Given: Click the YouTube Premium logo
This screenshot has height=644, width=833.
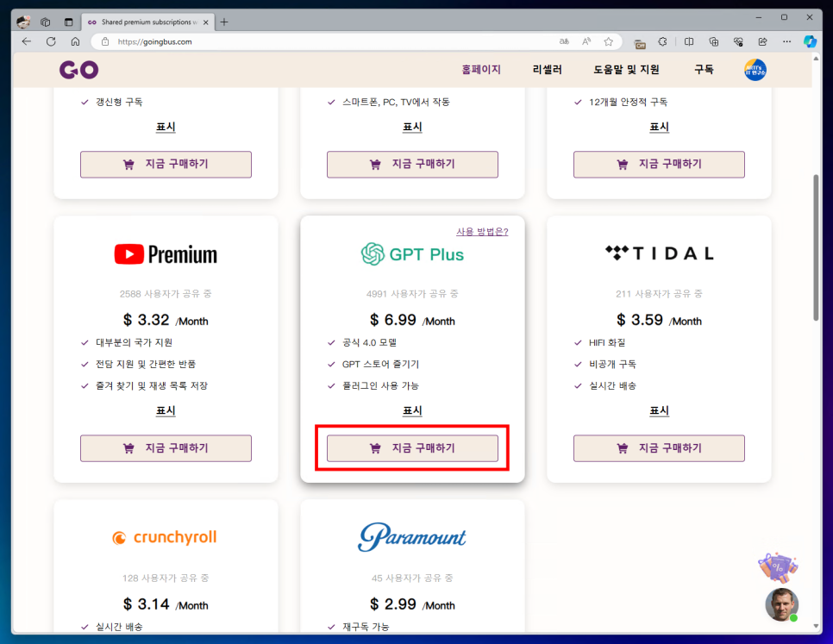Looking at the screenshot, I should tap(166, 254).
